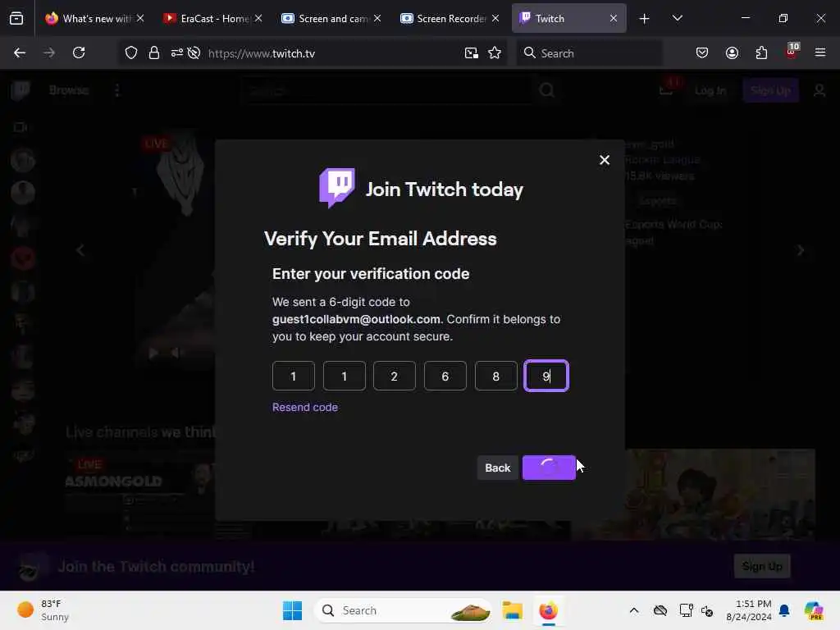Open the Twitch notifications inbox icon

pos(666,89)
